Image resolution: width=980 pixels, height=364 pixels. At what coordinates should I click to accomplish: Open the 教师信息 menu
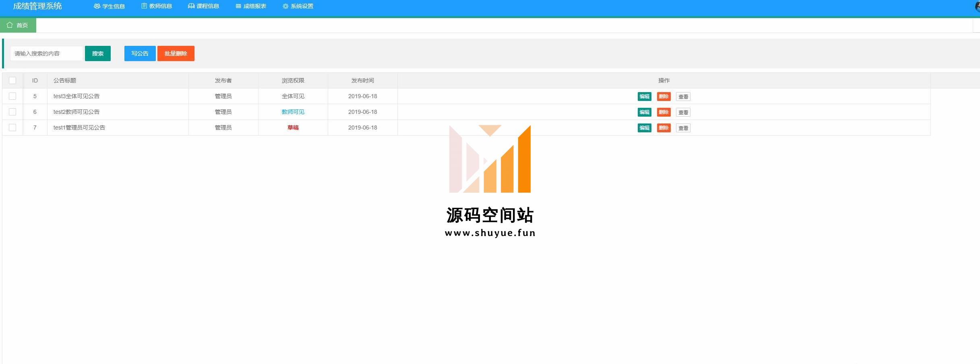[157, 6]
